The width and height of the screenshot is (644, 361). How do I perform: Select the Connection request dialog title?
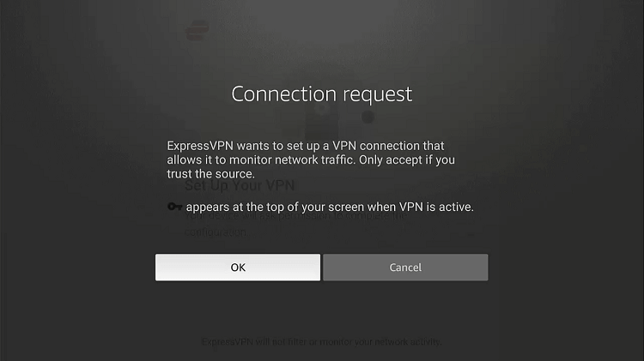click(x=322, y=94)
